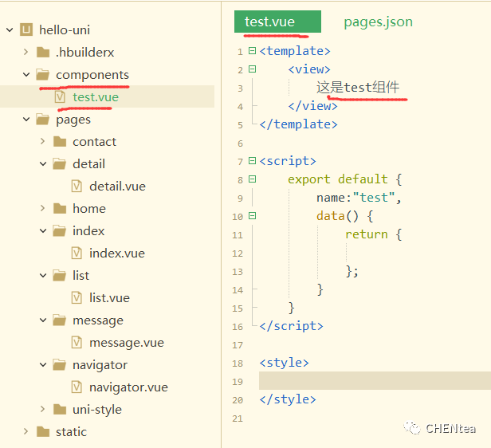Switch to the pages.json tab
The width and height of the screenshot is (491, 448).
(x=378, y=22)
